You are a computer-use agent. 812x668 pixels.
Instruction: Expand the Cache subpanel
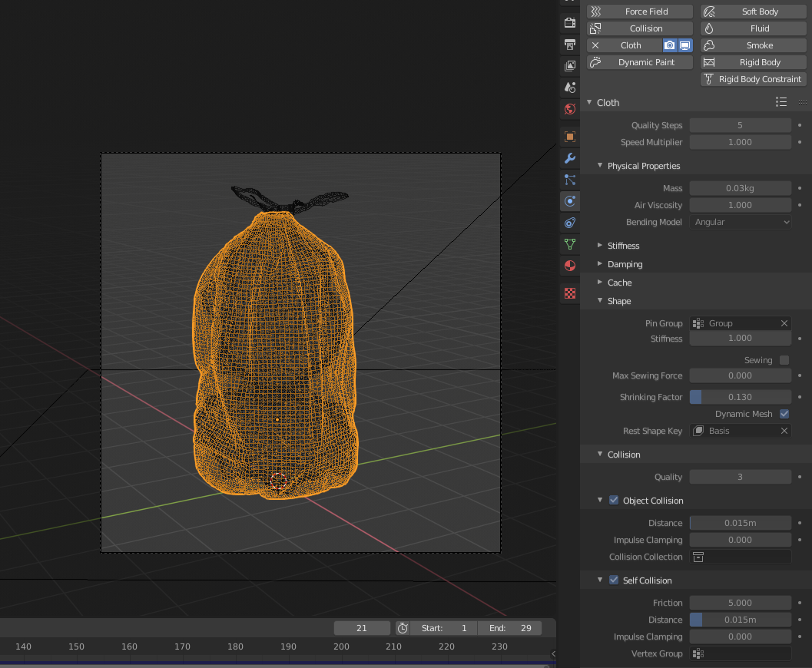[619, 283]
